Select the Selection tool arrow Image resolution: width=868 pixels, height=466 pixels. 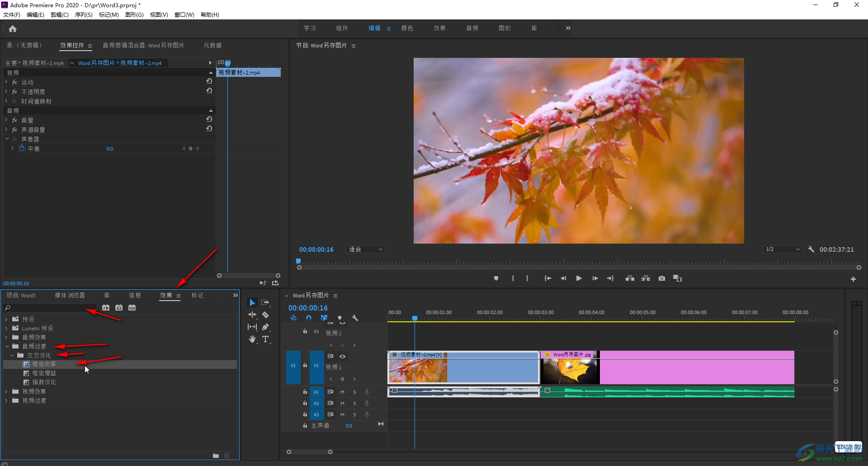pos(252,302)
